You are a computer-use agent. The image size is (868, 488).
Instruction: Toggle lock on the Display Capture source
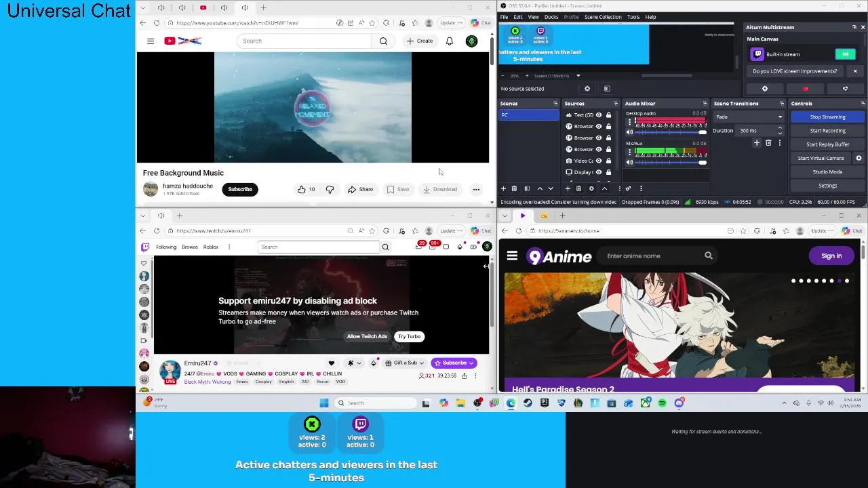pyautogui.click(x=609, y=172)
